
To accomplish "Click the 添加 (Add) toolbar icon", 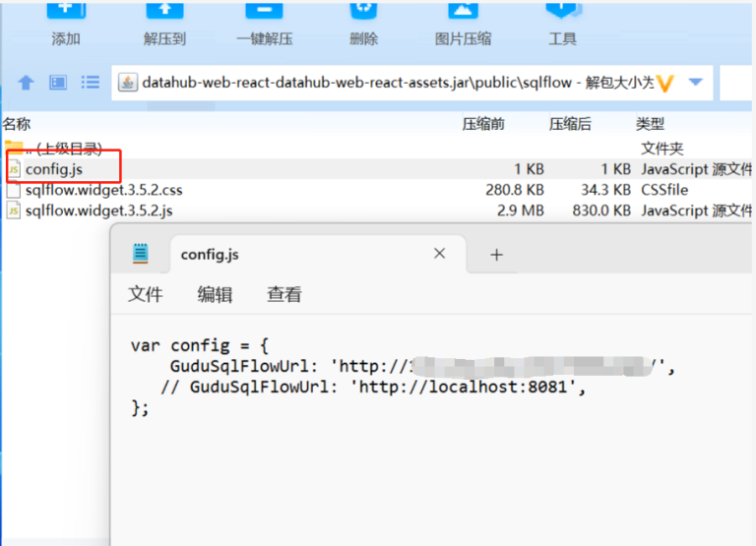I will (66, 12).
